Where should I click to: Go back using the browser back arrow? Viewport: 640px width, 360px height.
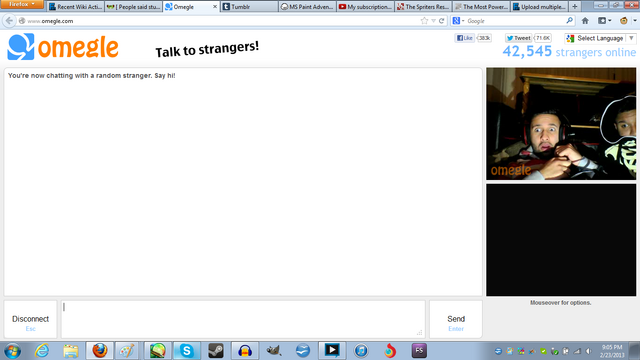pyautogui.click(x=9, y=21)
